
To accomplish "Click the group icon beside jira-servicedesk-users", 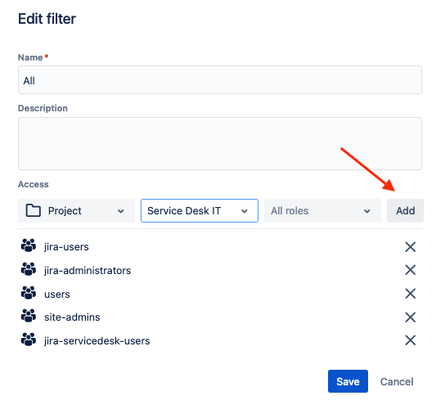I will tap(28, 339).
